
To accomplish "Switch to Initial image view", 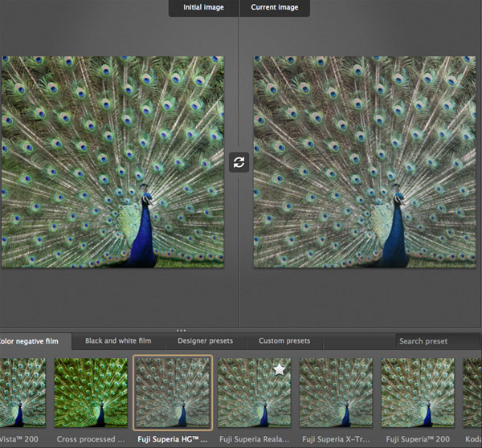I will pyautogui.click(x=203, y=7).
